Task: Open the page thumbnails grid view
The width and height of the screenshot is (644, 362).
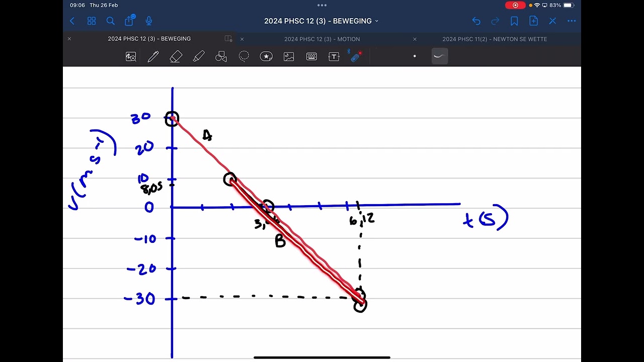Action: 92,21
